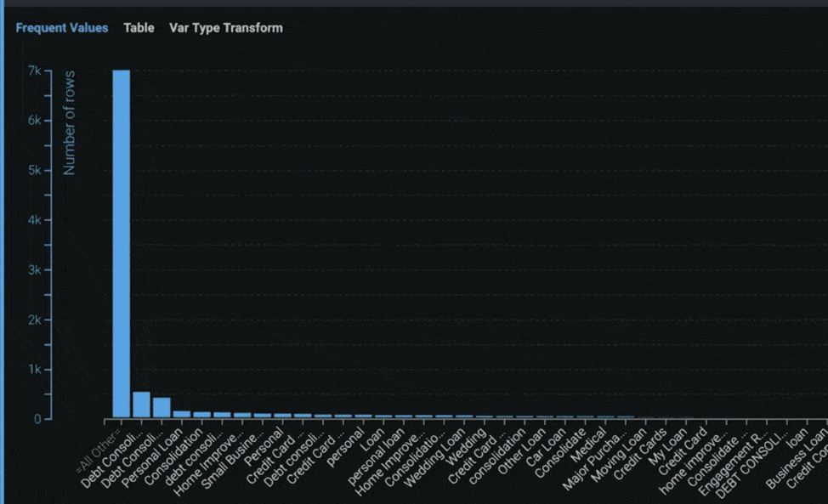This screenshot has height=504, width=828.
Task: Open the Var Type Transform tab
Action: click(225, 27)
